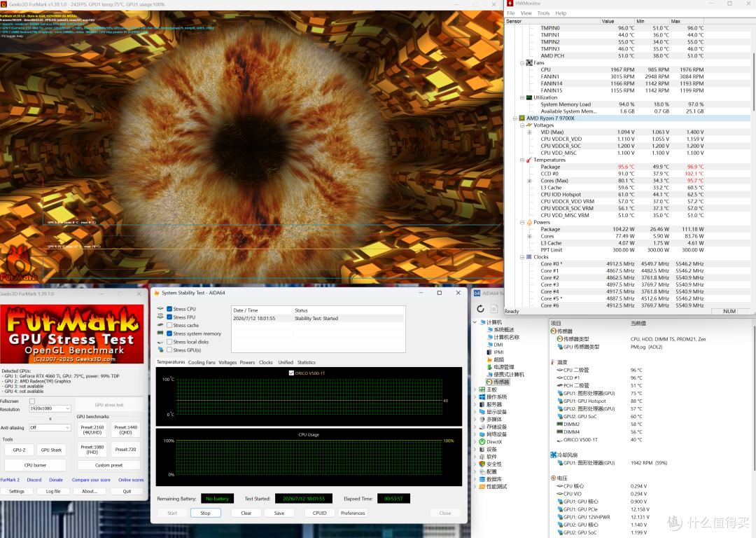Viewport: 756px width, 538px height.
Task: Toggle ORICO V500-1T graph checkbox
Action: point(291,373)
